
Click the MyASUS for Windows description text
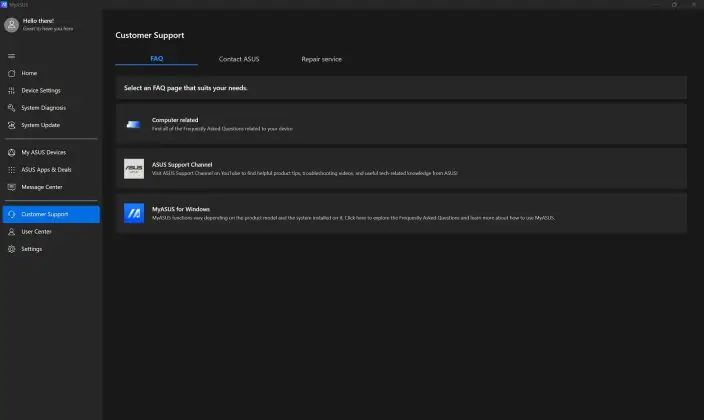353,218
